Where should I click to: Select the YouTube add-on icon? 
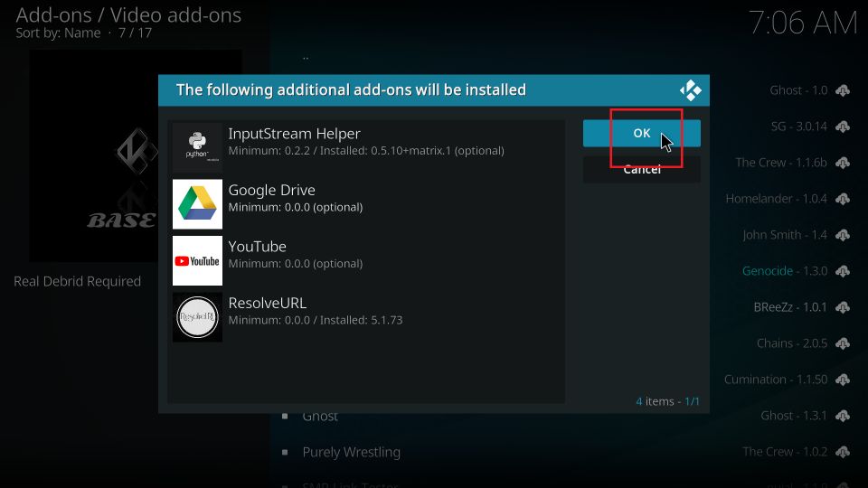click(x=197, y=260)
